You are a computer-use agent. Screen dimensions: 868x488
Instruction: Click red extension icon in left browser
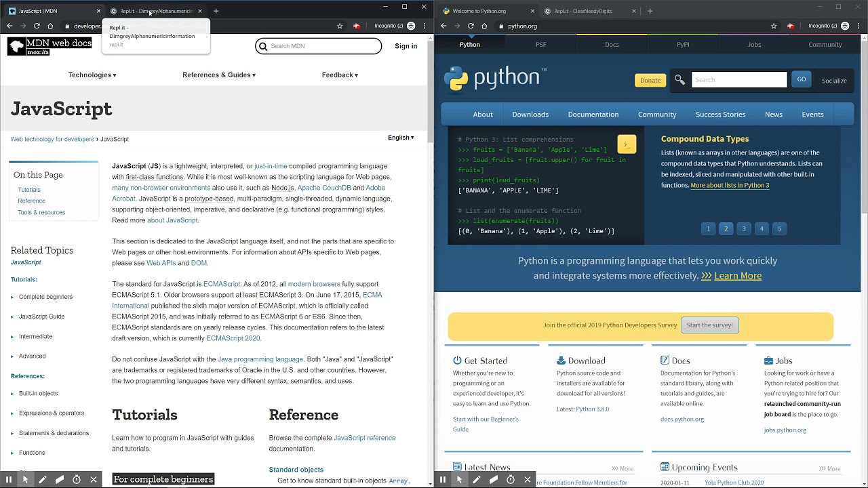[x=357, y=26]
